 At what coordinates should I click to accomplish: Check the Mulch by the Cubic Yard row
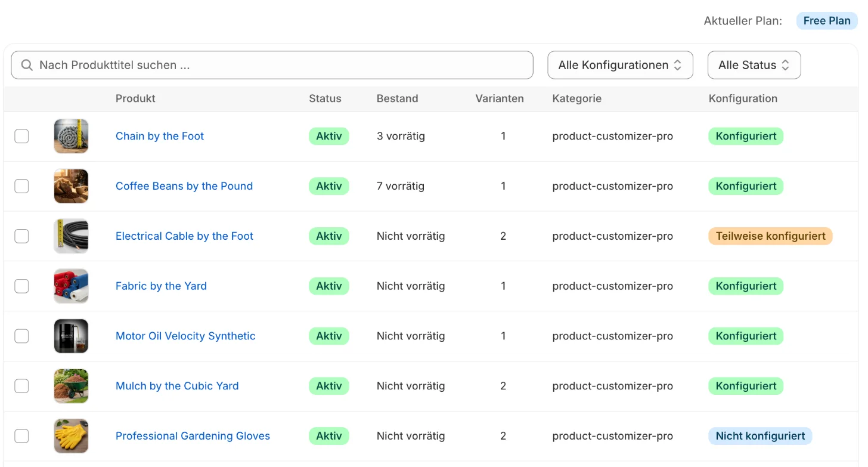21,386
